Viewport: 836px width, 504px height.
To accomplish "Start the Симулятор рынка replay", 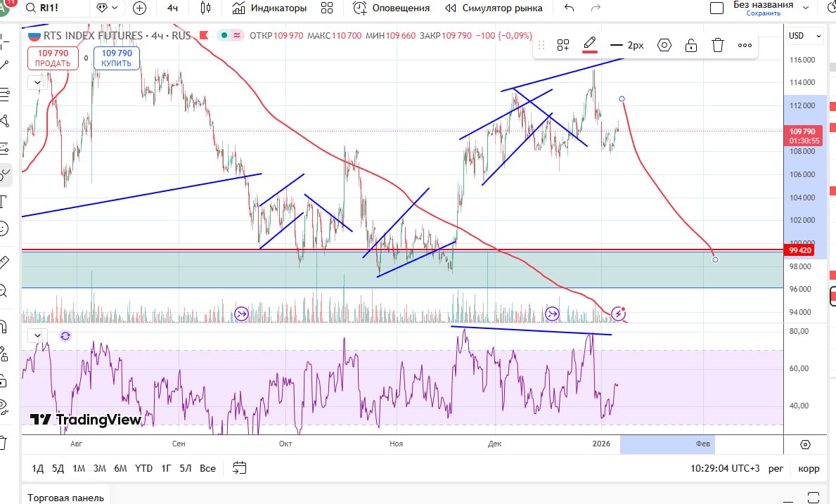I will tap(494, 8).
